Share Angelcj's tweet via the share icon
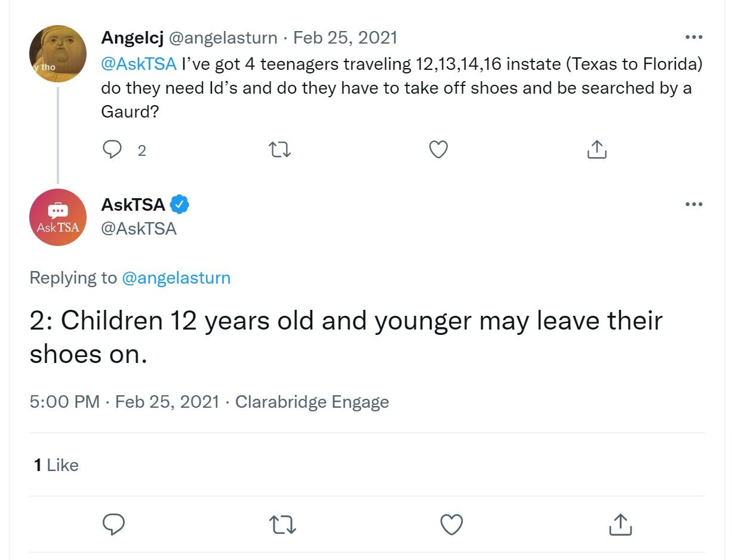Screen dimensions: 732x560 [597, 149]
